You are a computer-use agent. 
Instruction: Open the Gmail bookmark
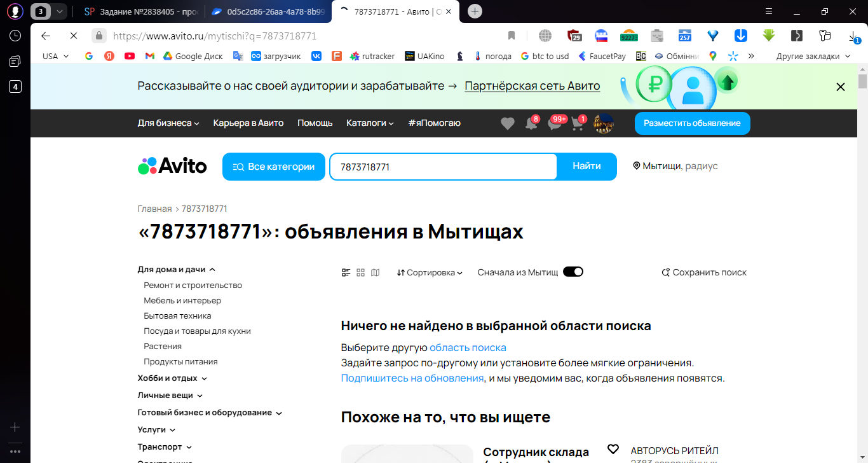pyautogui.click(x=149, y=56)
